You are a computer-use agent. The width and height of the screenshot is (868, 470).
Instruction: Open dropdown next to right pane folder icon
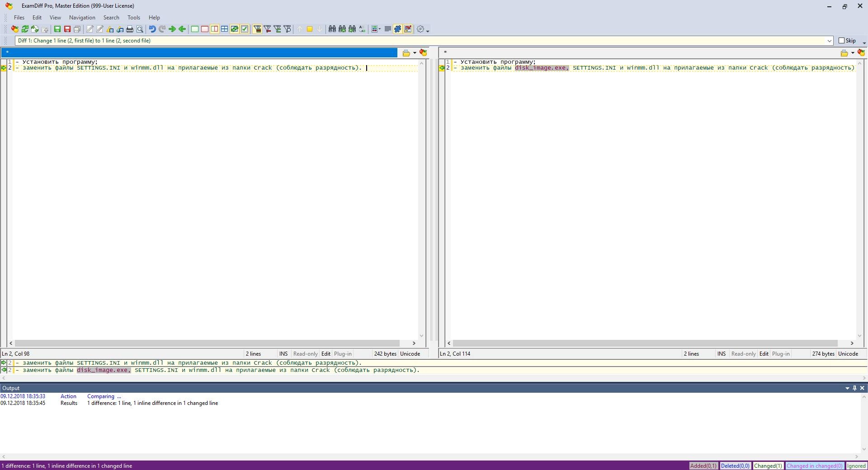pos(853,53)
